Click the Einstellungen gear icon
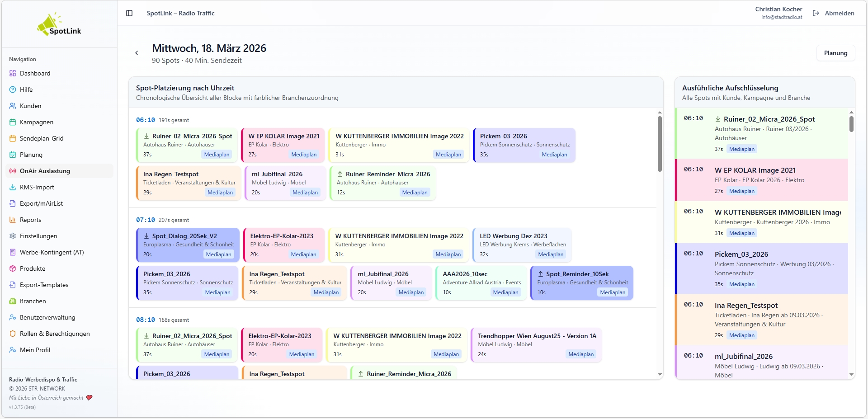The image size is (868, 419). (13, 236)
